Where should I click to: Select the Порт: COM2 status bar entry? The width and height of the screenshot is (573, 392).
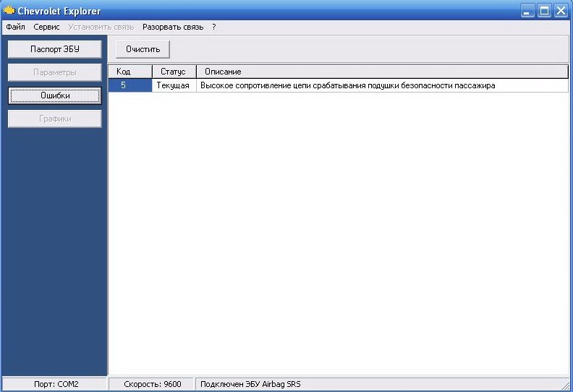(56, 384)
